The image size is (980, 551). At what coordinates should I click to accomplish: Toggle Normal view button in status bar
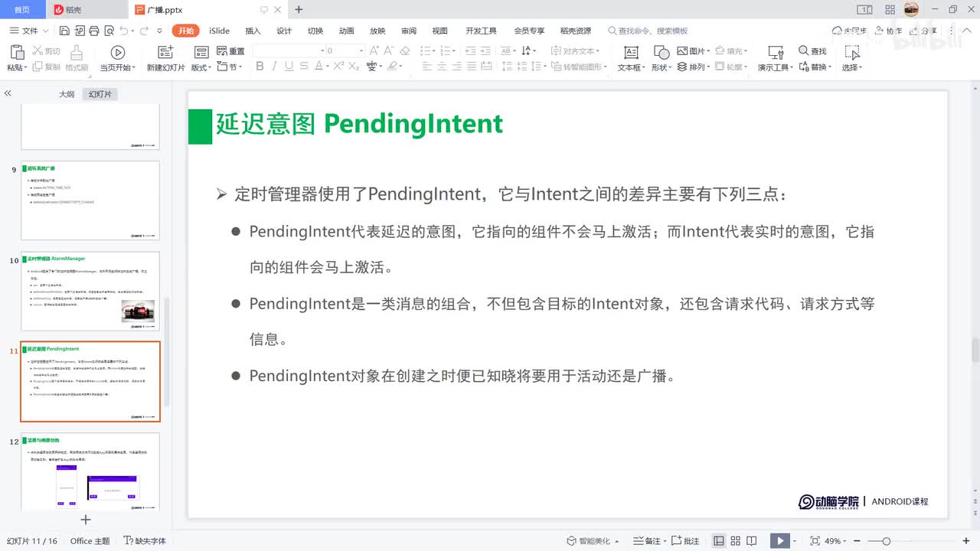click(719, 541)
